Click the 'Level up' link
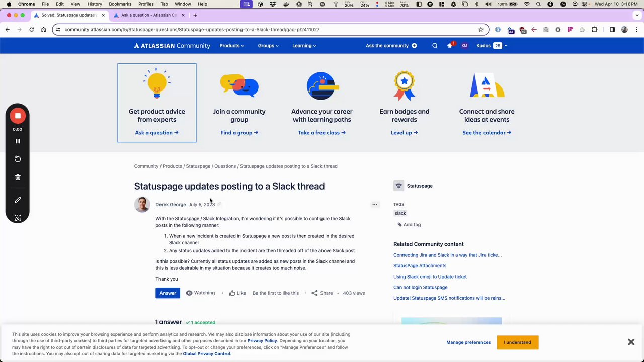Image resolution: width=644 pixels, height=362 pixels. pos(405,133)
